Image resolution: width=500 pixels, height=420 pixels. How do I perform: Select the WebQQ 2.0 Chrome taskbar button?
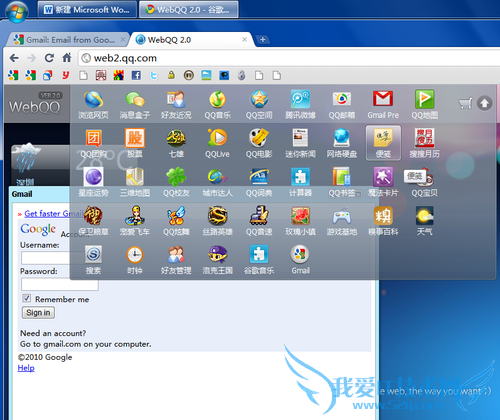point(189,9)
